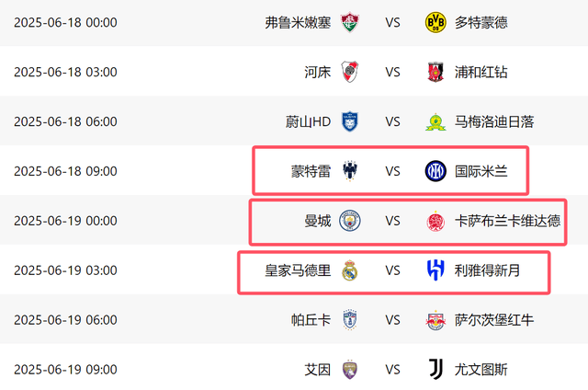Click the Fluminense club crest
Viewport: 588px width, 390px height.
click(349, 22)
